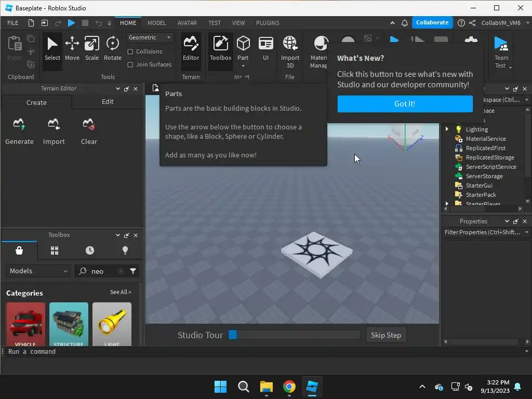This screenshot has height=399, width=532.
Task: Open Toolbox Recent clock tab
Action: pos(90,250)
